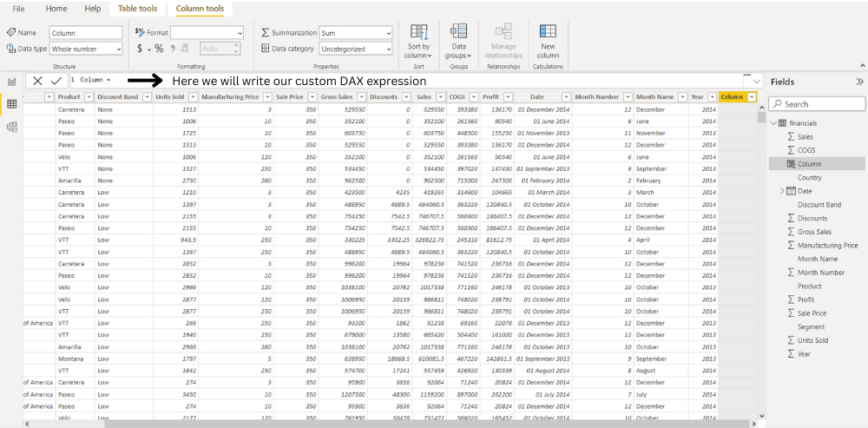This screenshot has height=428, width=868.
Task: Open the Product column filter dropdown
Action: (88, 97)
